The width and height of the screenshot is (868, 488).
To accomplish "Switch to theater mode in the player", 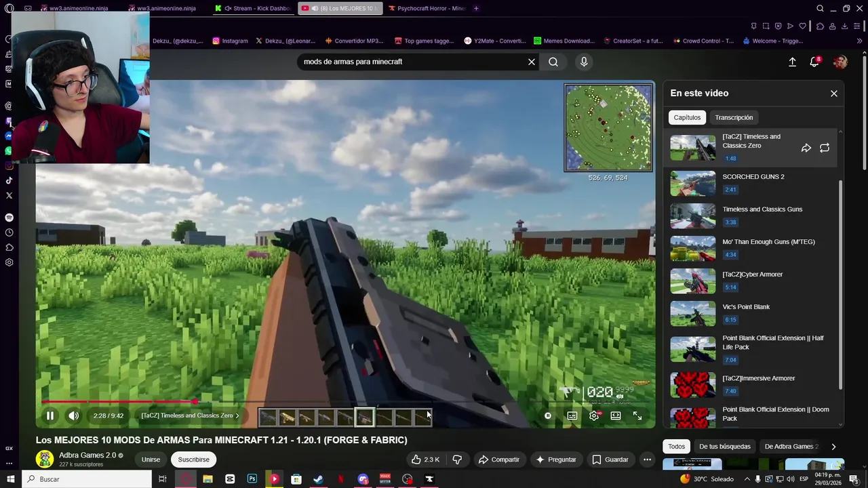I will (616, 415).
